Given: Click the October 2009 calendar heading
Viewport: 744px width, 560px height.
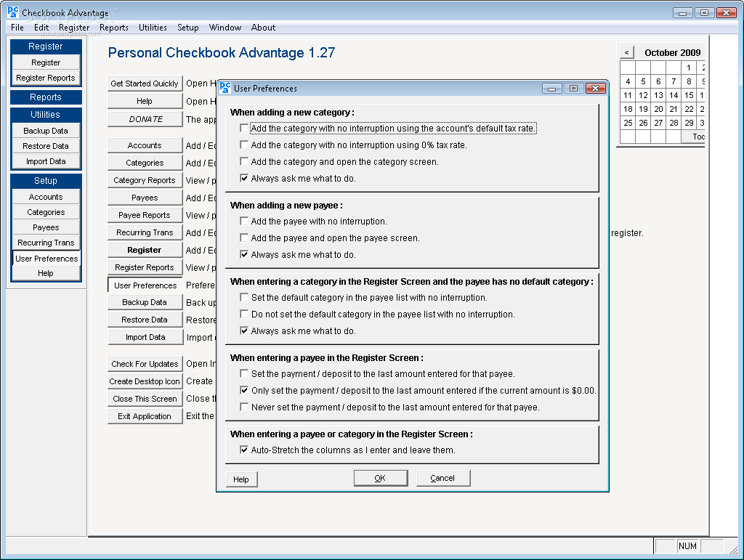Looking at the screenshot, I should (672, 52).
